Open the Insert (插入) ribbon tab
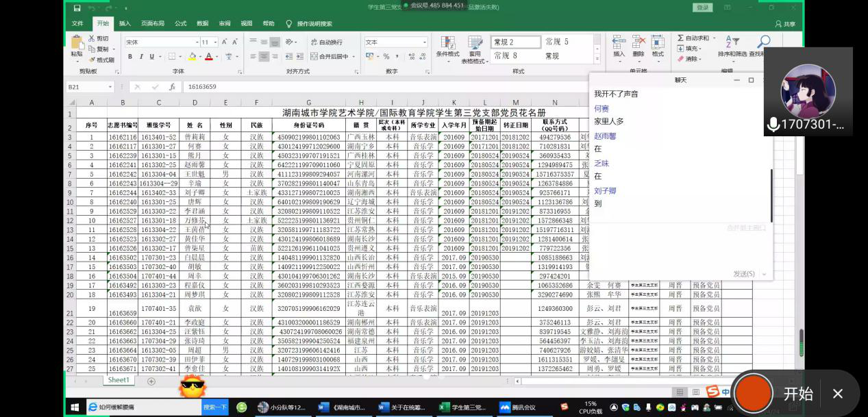868x417 pixels. (125, 23)
